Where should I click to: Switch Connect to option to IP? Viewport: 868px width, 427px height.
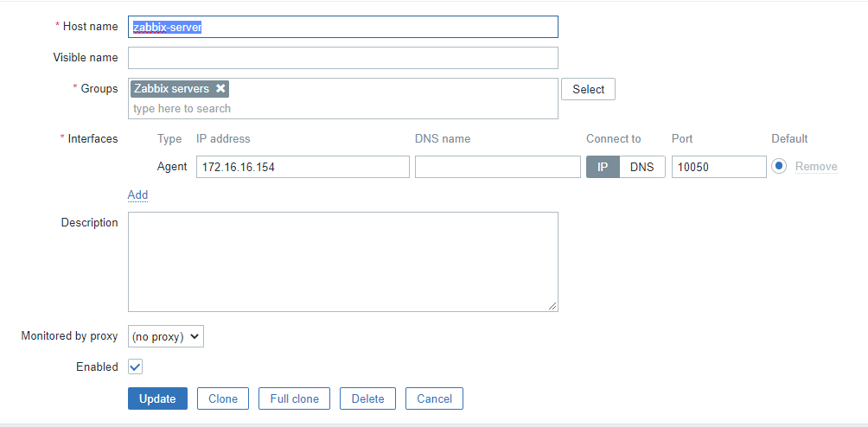tap(603, 167)
